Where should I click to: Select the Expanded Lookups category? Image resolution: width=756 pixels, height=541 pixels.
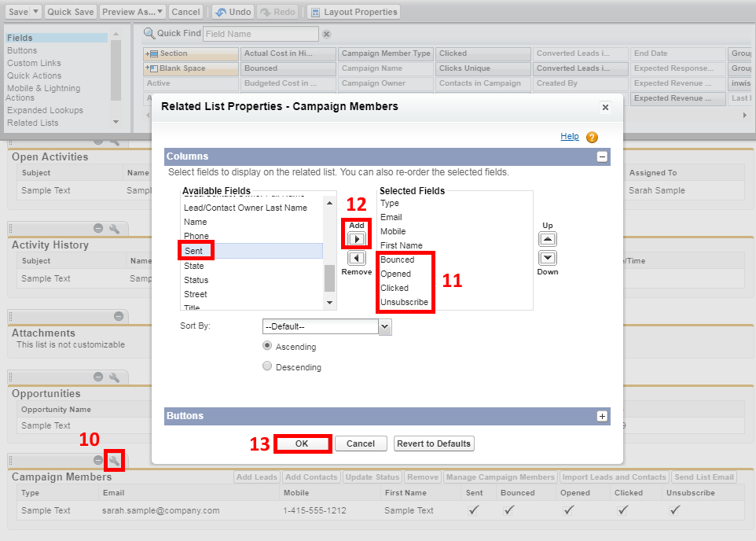click(45, 111)
